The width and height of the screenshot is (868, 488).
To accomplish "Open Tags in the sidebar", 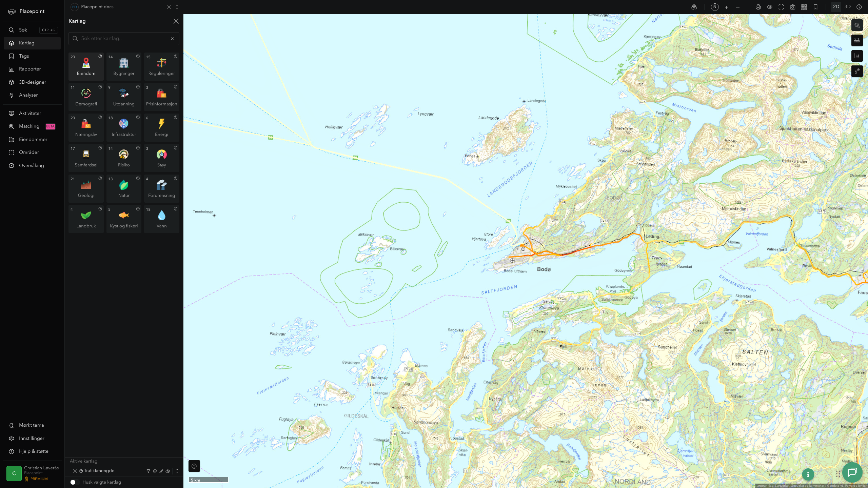I will click(x=32, y=56).
